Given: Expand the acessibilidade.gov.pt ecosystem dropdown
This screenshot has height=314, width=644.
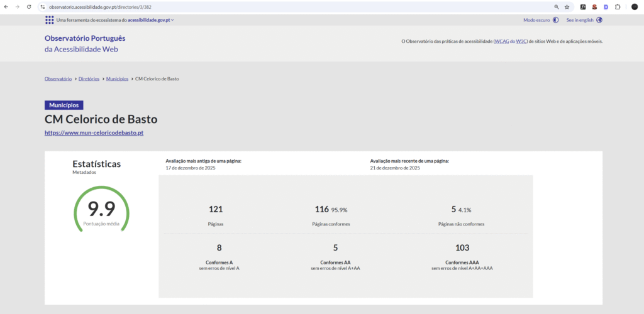Looking at the screenshot, I should [x=151, y=20].
